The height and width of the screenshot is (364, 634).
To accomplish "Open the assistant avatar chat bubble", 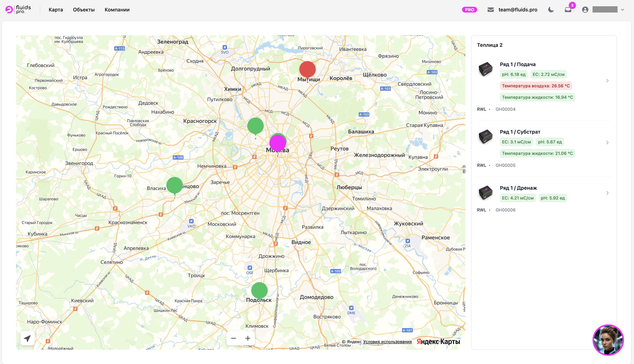I will tap(608, 340).
